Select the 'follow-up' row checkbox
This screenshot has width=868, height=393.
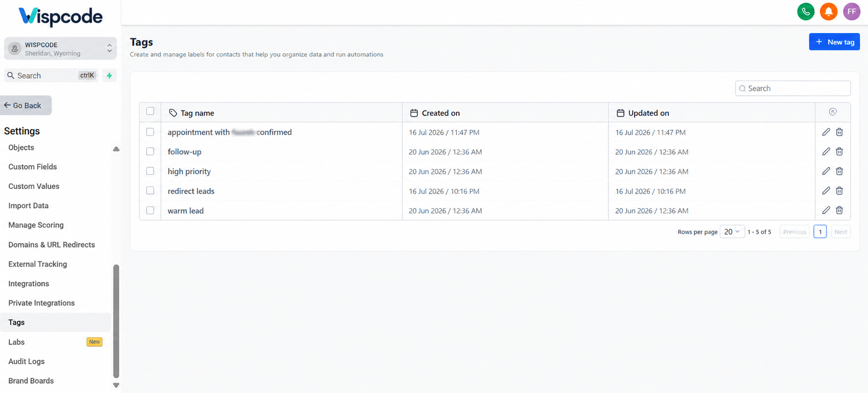tap(150, 152)
